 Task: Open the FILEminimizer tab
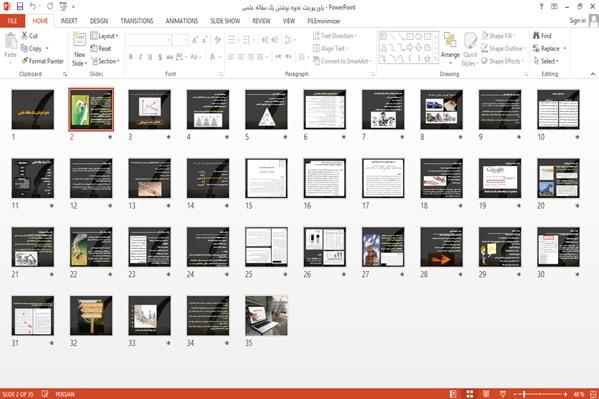click(324, 21)
